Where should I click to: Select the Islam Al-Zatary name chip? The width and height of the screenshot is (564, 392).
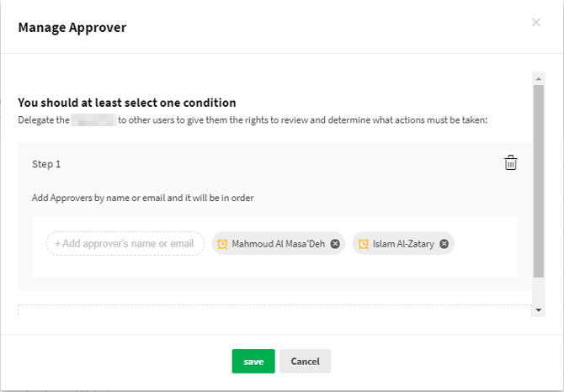404,244
